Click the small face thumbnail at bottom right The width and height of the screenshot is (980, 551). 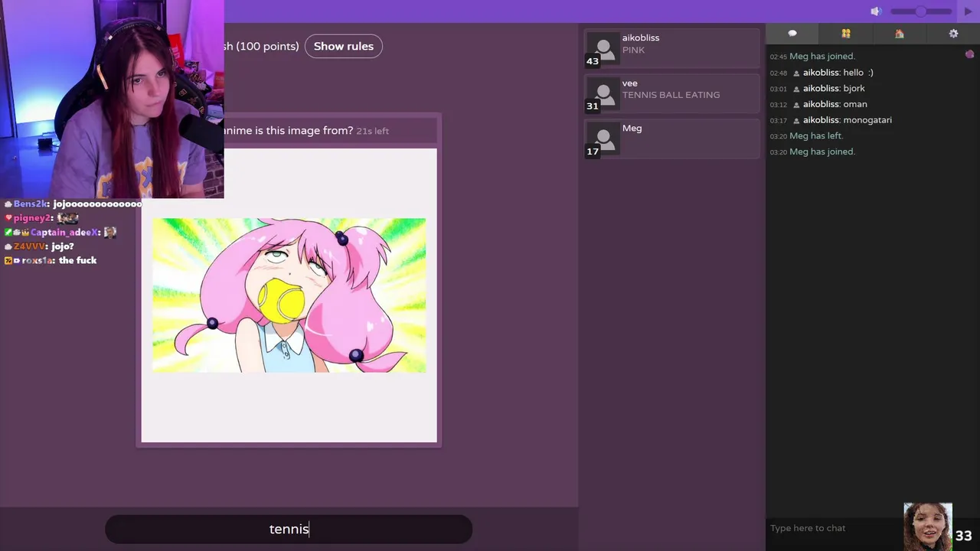pyautogui.click(x=927, y=526)
